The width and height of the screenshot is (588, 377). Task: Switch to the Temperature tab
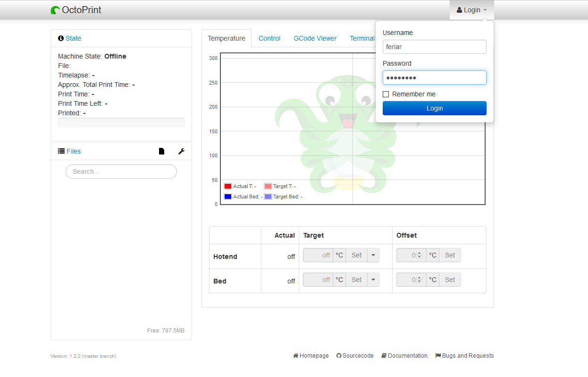tap(227, 38)
